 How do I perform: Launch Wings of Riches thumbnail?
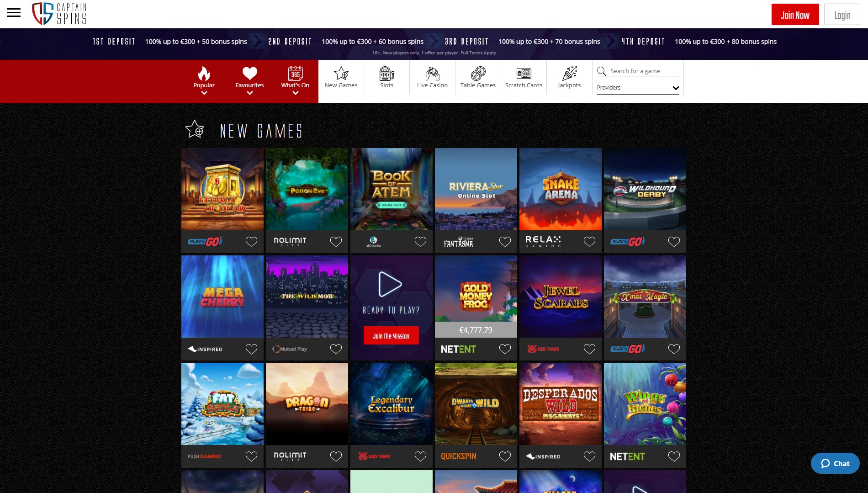coord(645,404)
